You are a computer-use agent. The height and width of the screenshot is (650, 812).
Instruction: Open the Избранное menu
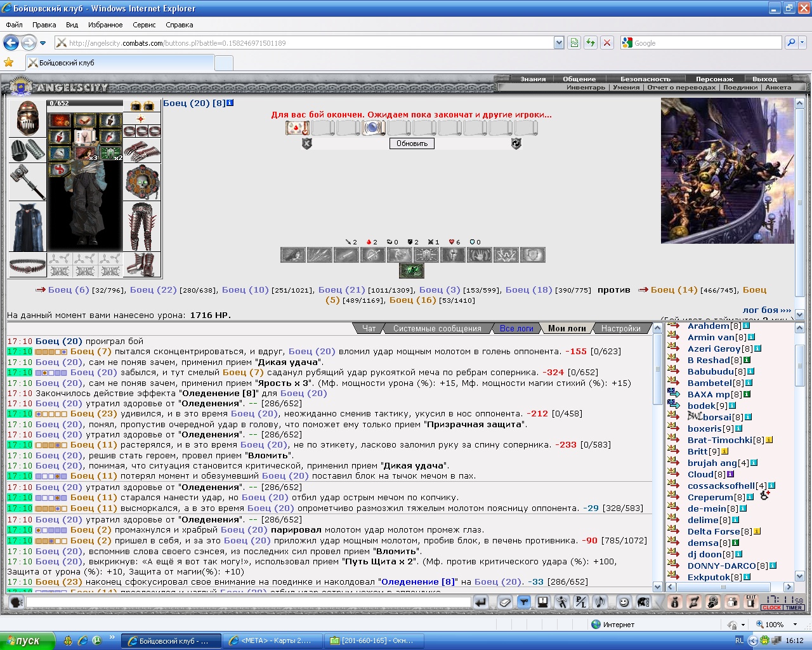pyautogui.click(x=105, y=25)
